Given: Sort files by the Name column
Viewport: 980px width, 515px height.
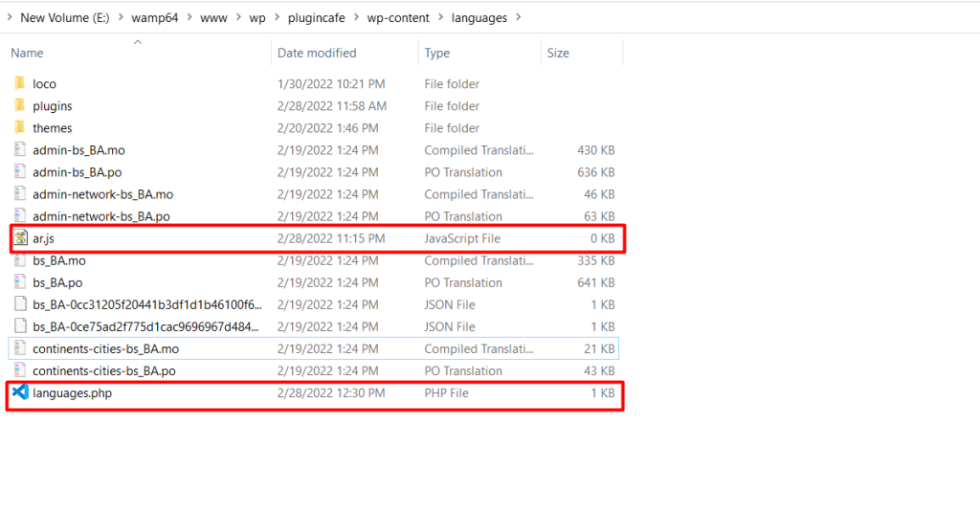Looking at the screenshot, I should coord(27,53).
